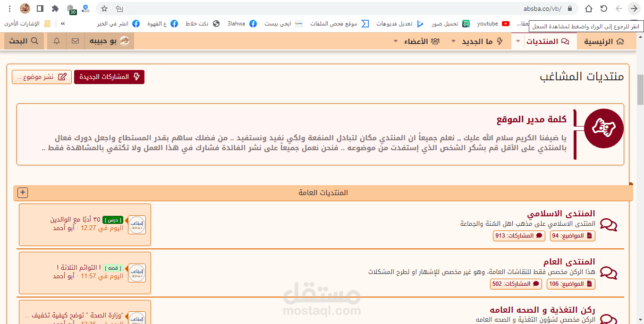The width and height of the screenshot is (644, 324).
Task: Open the بو حبيبه user account menu
Action: pos(110,42)
